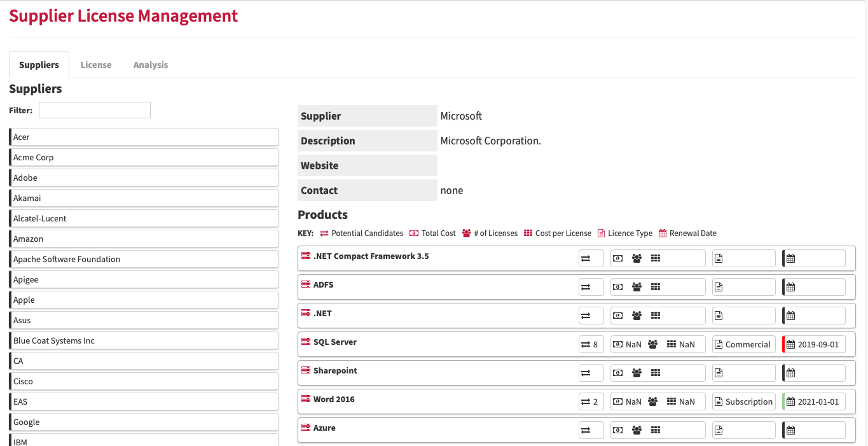Click the total cost money icon in SQL Server row
This screenshot has height=446, width=868.
(617, 345)
